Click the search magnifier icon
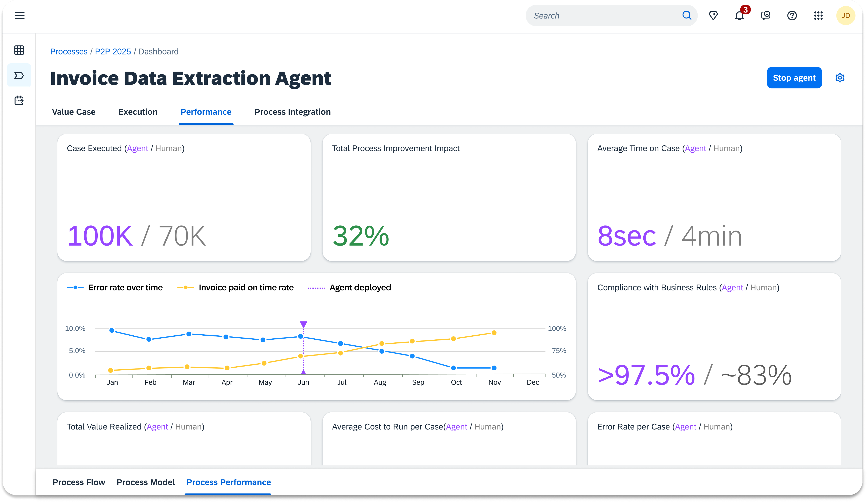 pyautogui.click(x=686, y=15)
